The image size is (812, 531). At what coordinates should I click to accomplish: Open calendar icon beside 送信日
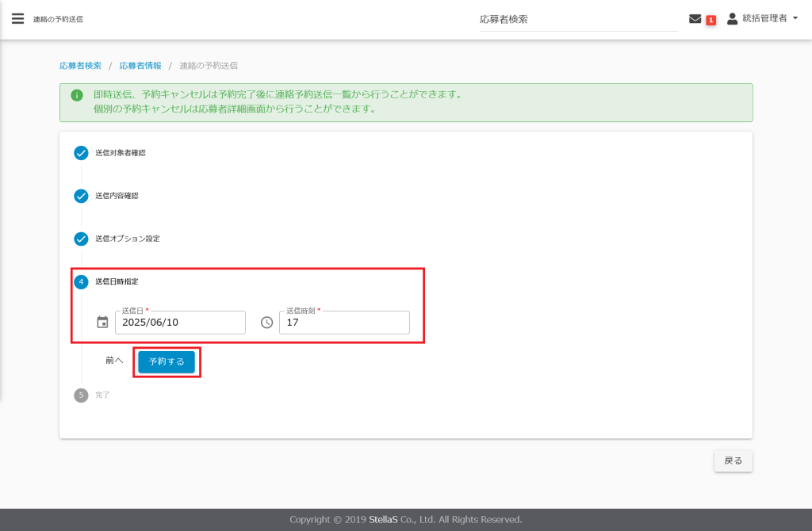(102, 323)
